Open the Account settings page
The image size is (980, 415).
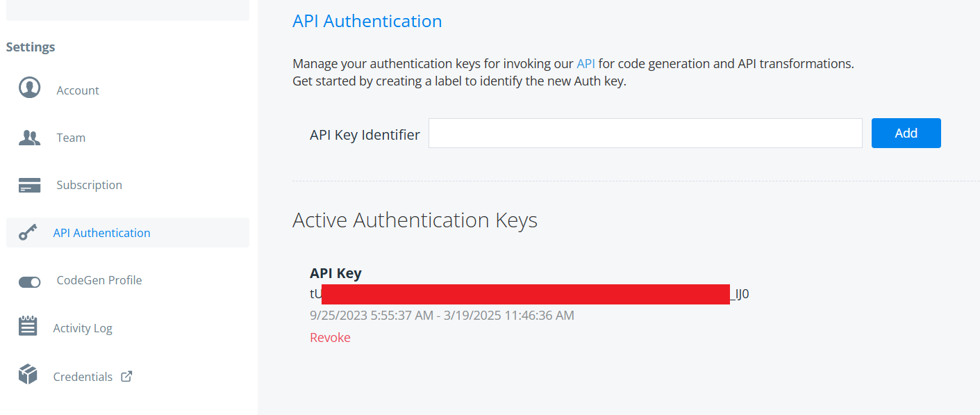(x=78, y=90)
